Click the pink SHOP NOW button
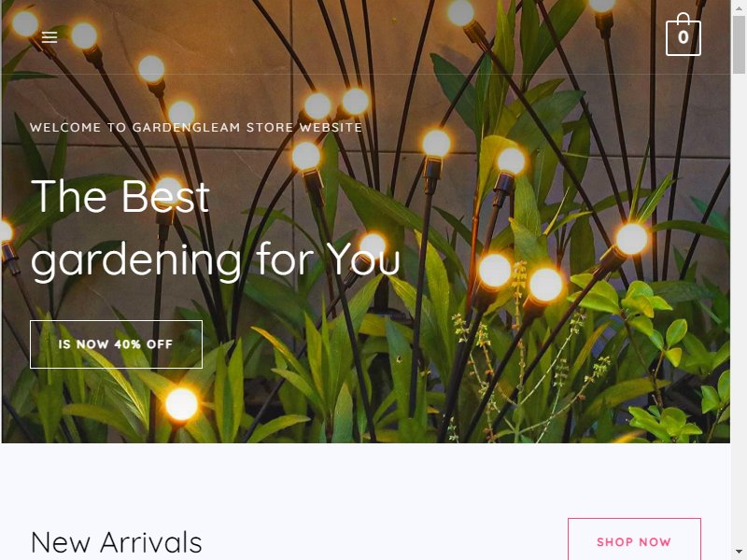 pyautogui.click(x=634, y=541)
